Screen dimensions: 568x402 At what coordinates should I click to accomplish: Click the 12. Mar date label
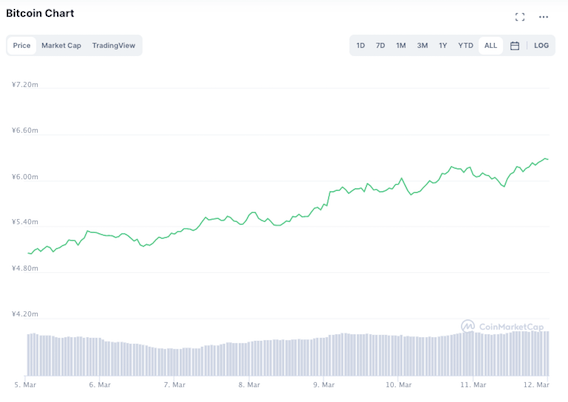536,385
